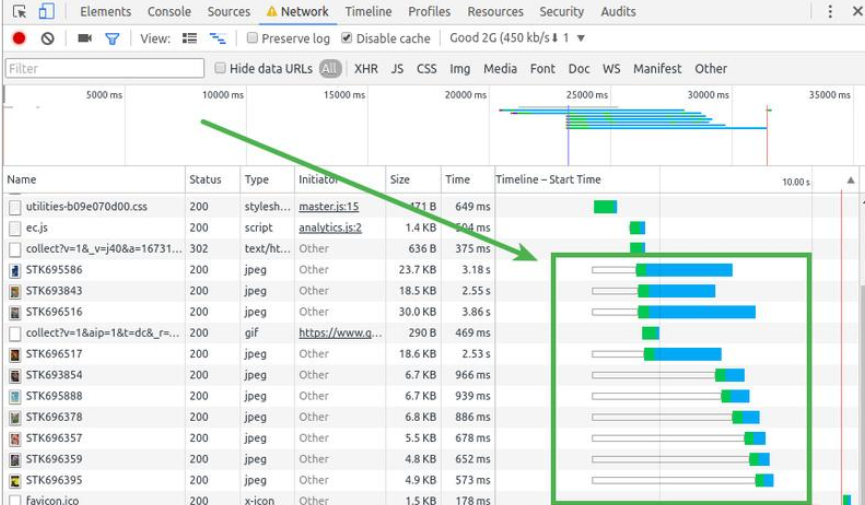Open the https://www.g… initiator link

click(x=340, y=333)
